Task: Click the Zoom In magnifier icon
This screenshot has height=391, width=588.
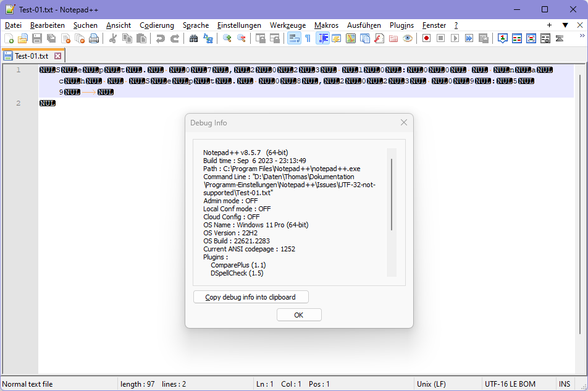Action: pos(227,38)
